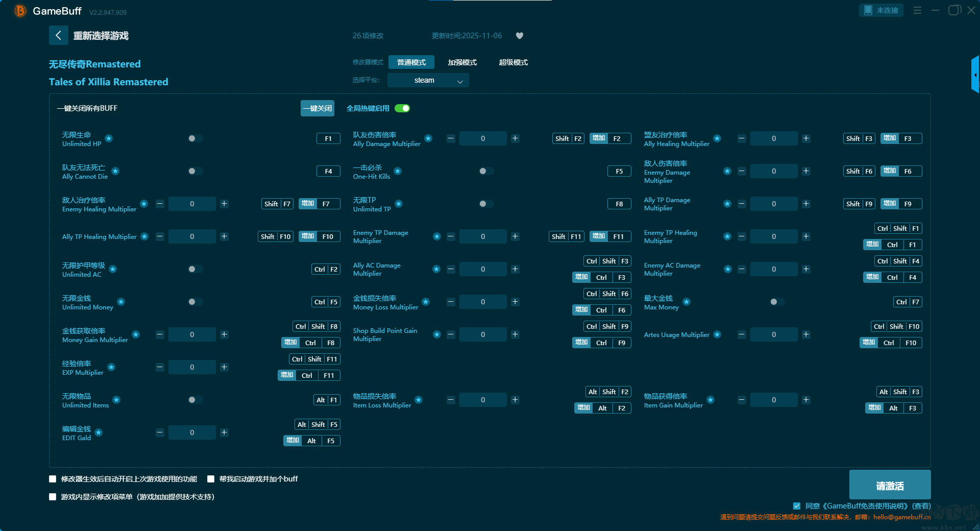Click star icon beside Ally Cannot Die
Image resolution: width=980 pixels, height=531 pixels.
115,171
